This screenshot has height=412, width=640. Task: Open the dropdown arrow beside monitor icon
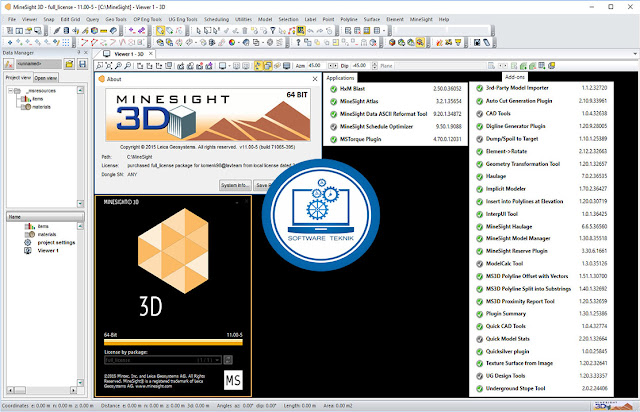point(229,66)
